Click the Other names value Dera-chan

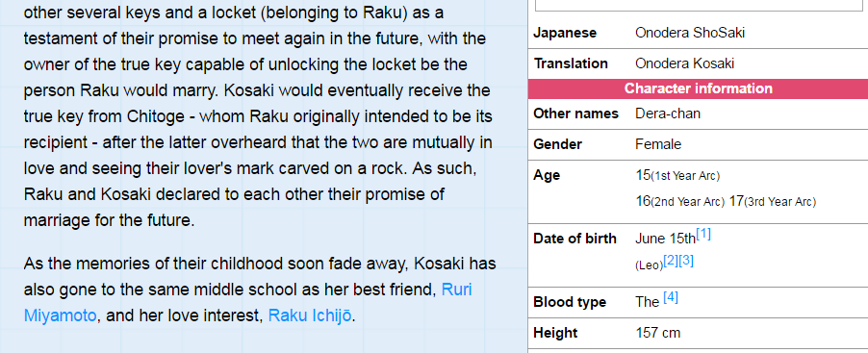tap(668, 113)
